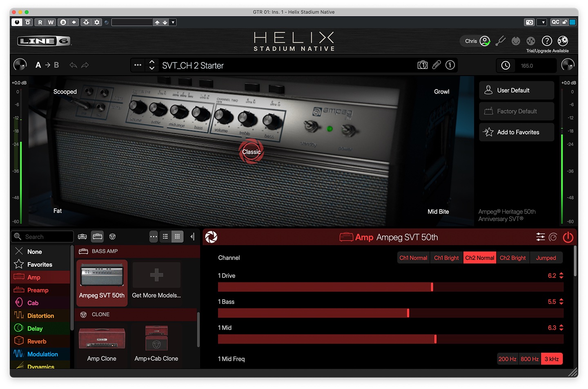
Task: Adjust the 1 Drive value stepper arrows
Action: coord(561,276)
